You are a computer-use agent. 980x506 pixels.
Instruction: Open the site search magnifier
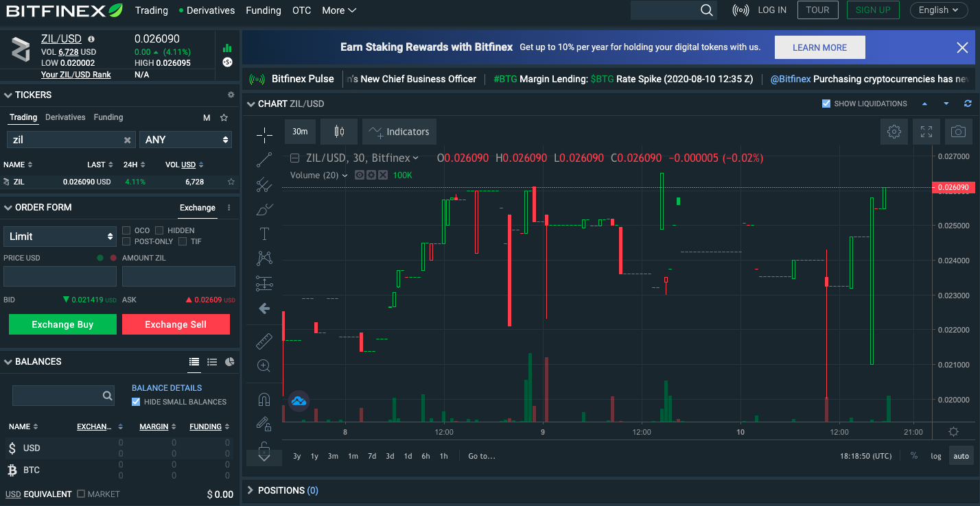click(x=707, y=10)
